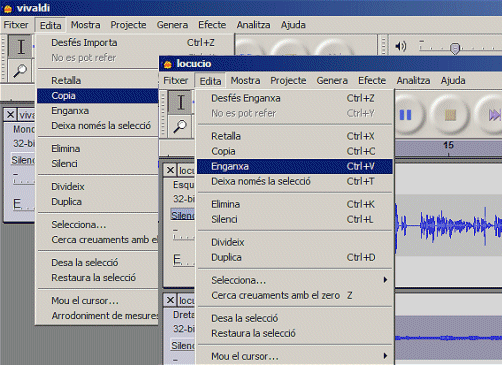Click the Silenci mute button on vivaldi track

pyautogui.click(x=23, y=160)
